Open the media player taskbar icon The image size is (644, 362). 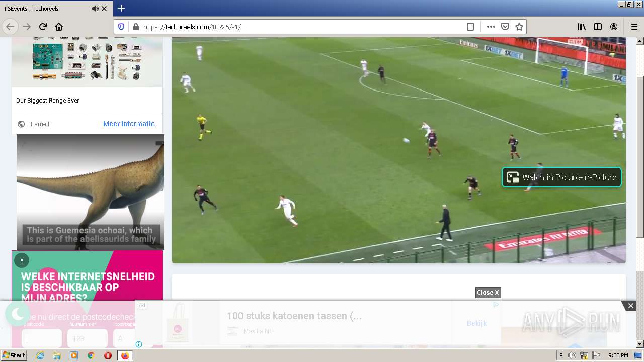[74, 355]
